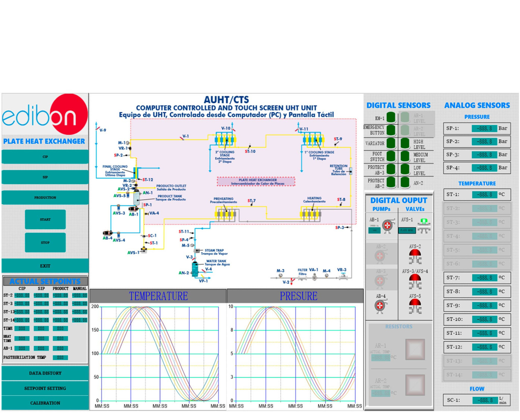Click the Edibon logo
The width and height of the screenshot is (520, 420).
45,115
